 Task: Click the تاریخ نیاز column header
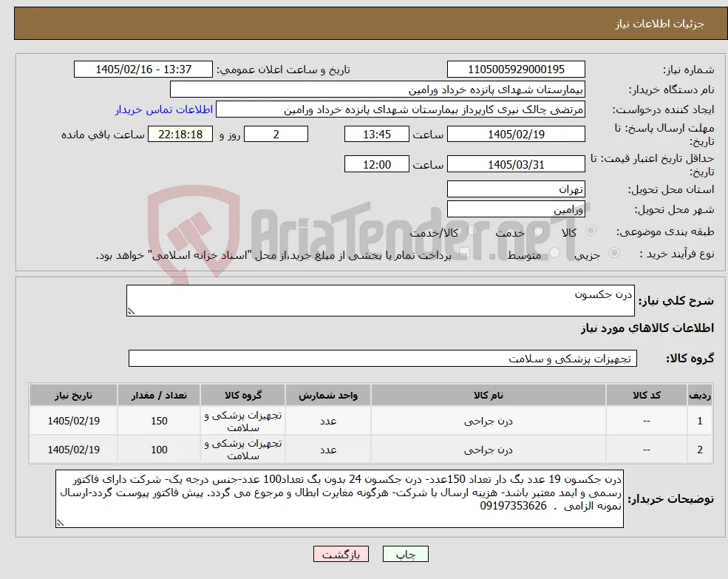tap(73, 396)
